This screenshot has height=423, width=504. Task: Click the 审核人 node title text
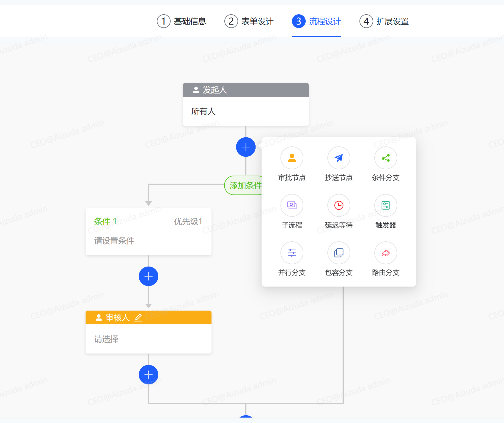pyautogui.click(x=118, y=317)
